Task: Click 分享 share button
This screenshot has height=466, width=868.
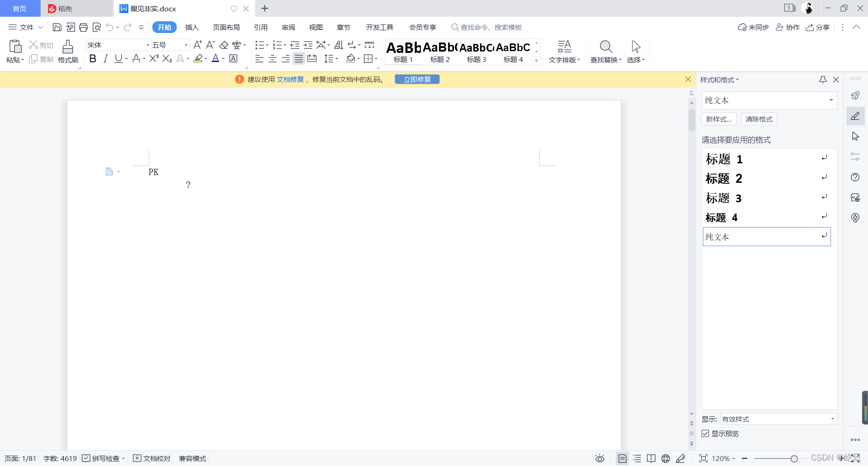Action: click(x=818, y=27)
